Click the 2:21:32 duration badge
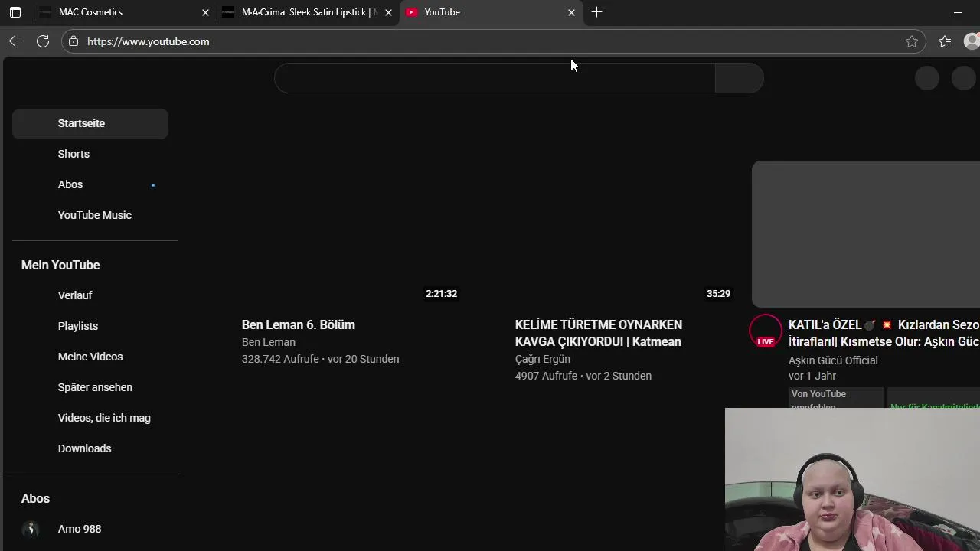 [441, 294]
